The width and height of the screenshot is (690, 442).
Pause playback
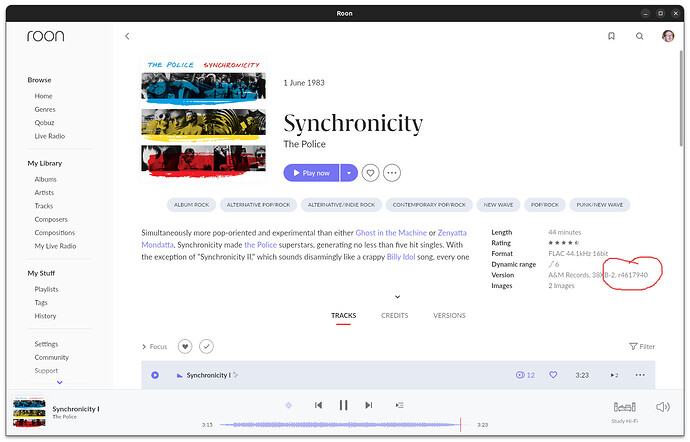pos(344,405)
